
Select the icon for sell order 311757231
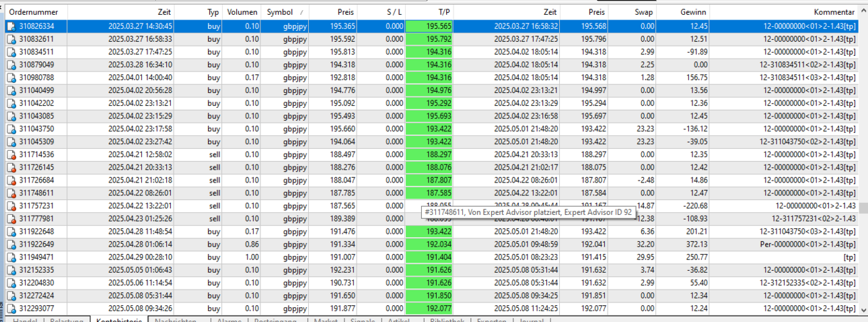click(11, 205)
